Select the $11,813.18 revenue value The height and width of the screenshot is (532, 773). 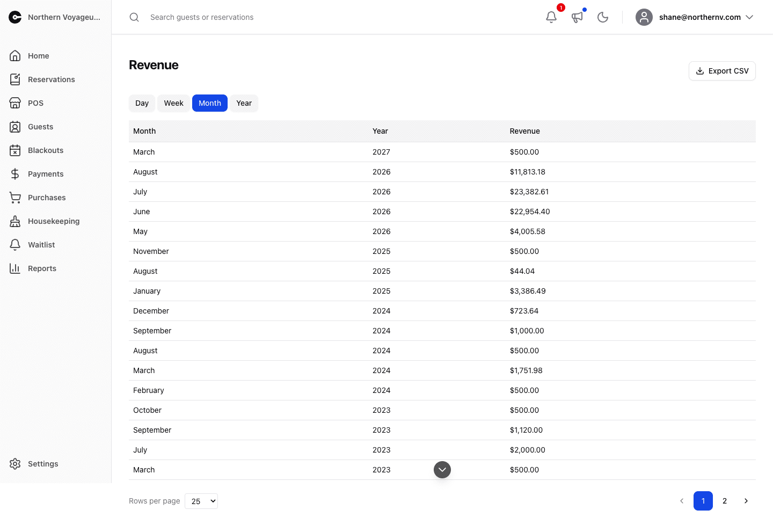tap(527, 172)
